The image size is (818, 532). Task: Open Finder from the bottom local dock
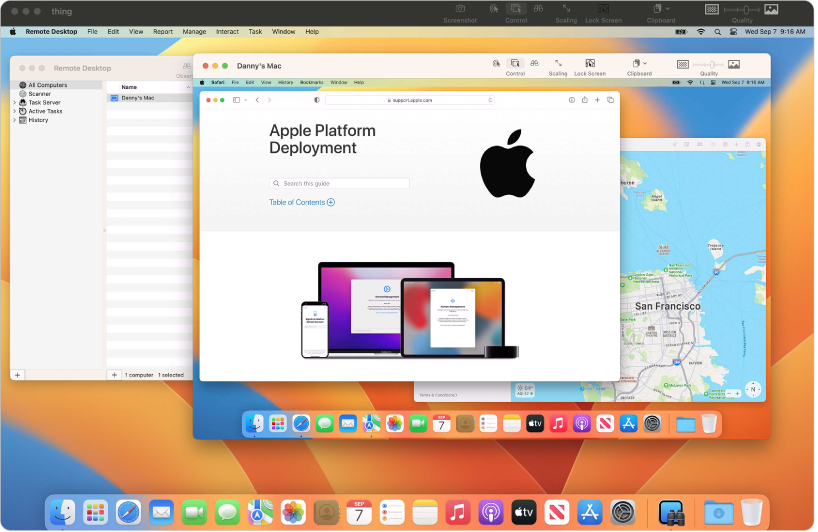(x=63, y=513)
